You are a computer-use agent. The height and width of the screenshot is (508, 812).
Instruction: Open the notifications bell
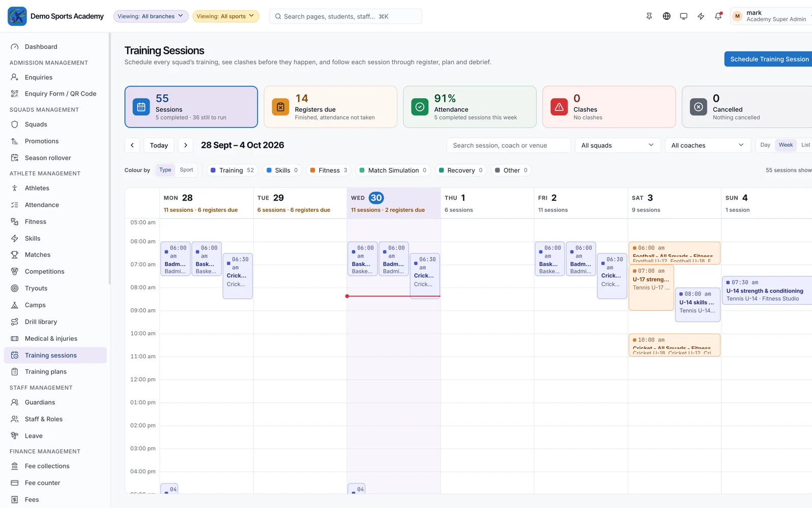tap(718, 16)
